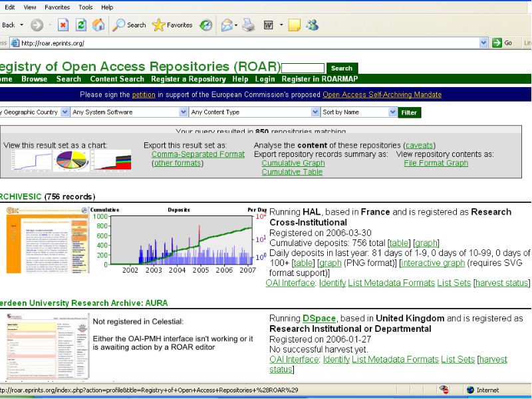Expand the Back button history arrow
The image size is (532, 399).
[22, 25]
